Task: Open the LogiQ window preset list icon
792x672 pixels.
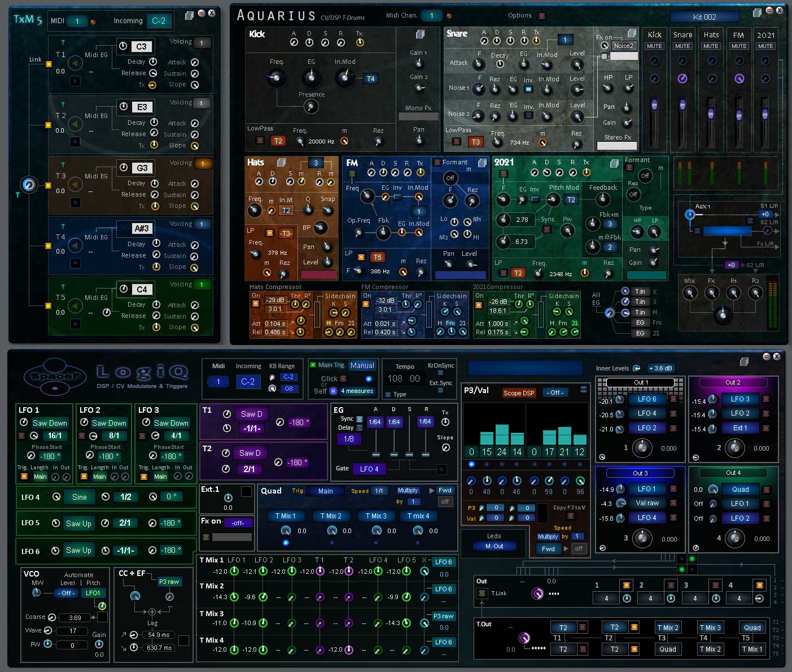Action: click(x=744, y=361)
